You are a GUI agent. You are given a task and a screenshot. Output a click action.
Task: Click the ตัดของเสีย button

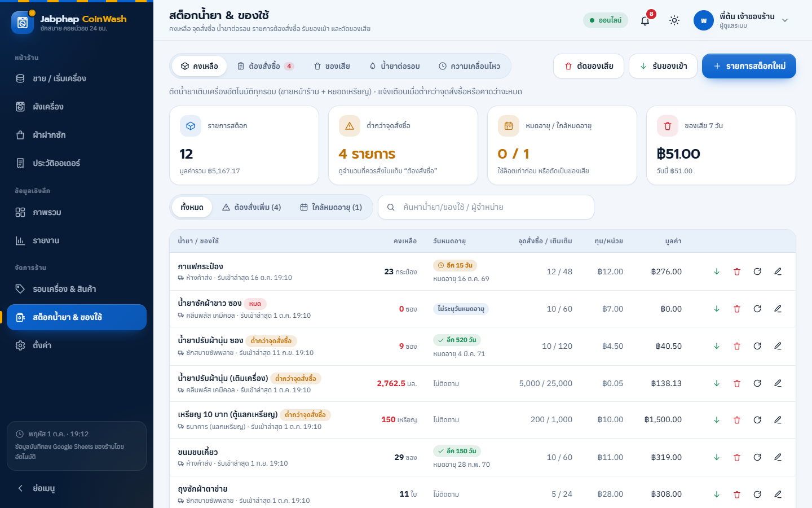click(589, 66)
